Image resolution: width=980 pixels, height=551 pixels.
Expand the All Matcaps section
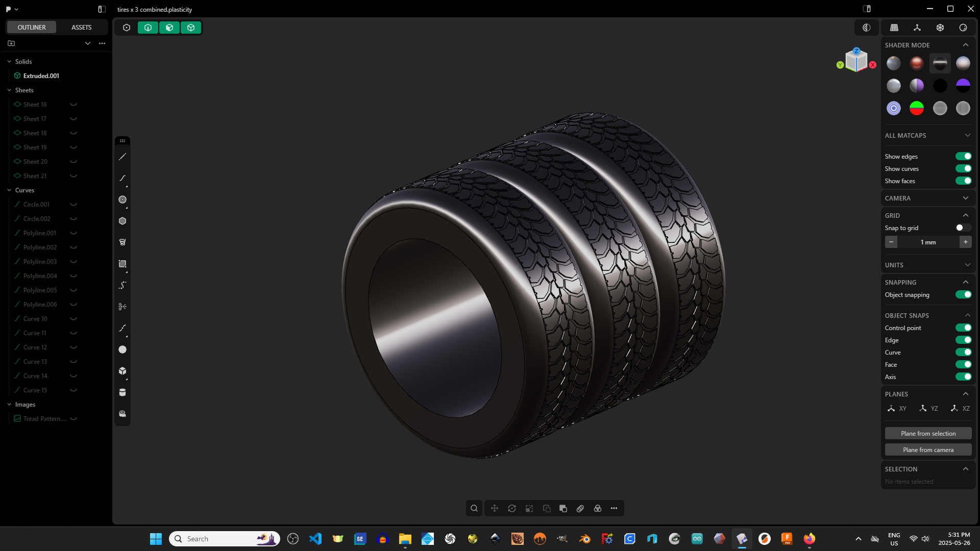click(967, 135)
